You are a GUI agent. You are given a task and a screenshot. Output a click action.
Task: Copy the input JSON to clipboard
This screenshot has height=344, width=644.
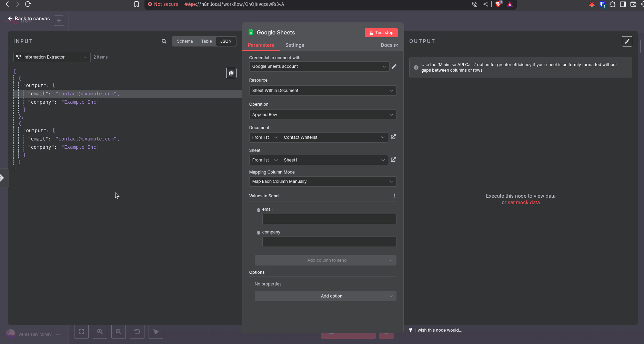231,73
